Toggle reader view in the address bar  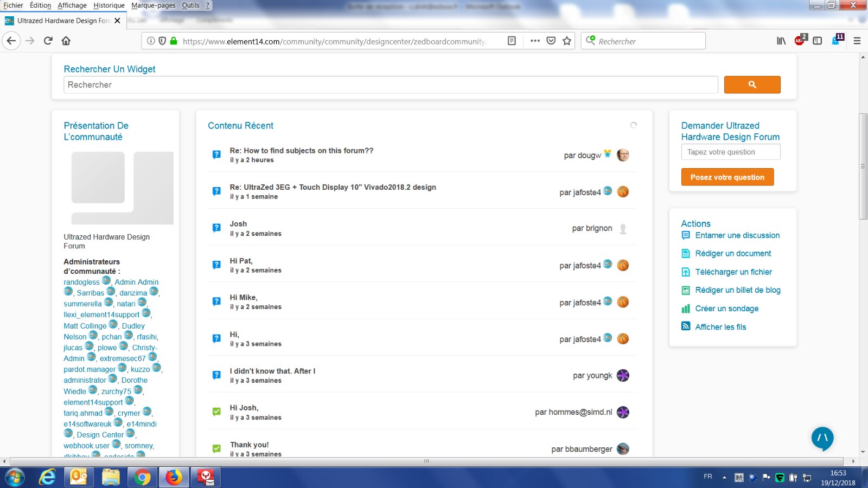(512, 41)
